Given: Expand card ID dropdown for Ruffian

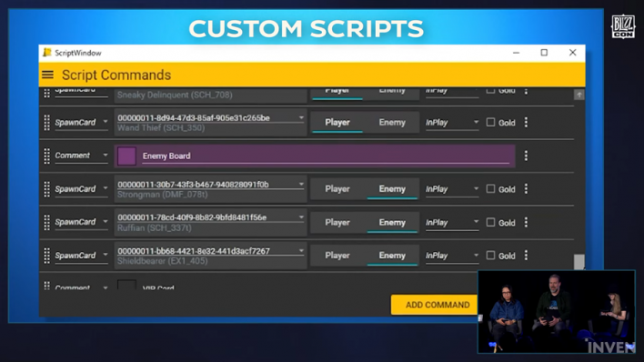Looking at the screenshot, I should coord(301,217).
